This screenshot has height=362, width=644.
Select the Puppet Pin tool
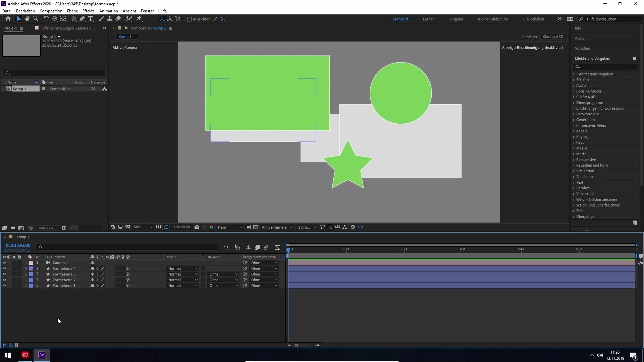pos(139,19)
